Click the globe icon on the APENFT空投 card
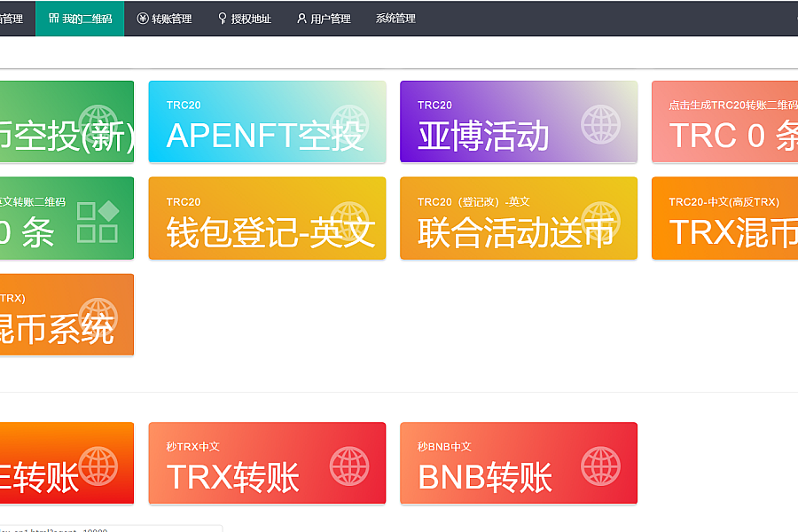Image resolution: width=798 pixels, height=532 pixels. tap(349, 124)
